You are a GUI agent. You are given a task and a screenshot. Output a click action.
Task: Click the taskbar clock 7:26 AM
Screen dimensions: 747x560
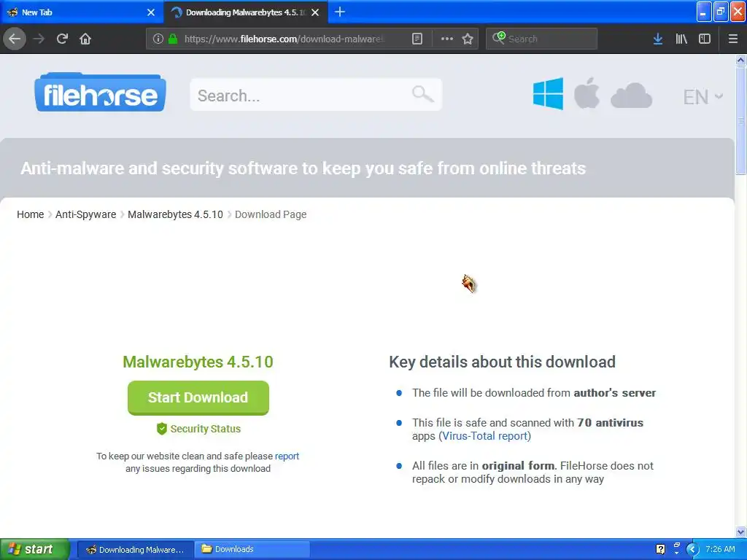pyautogui.click(x=720, y=549)
